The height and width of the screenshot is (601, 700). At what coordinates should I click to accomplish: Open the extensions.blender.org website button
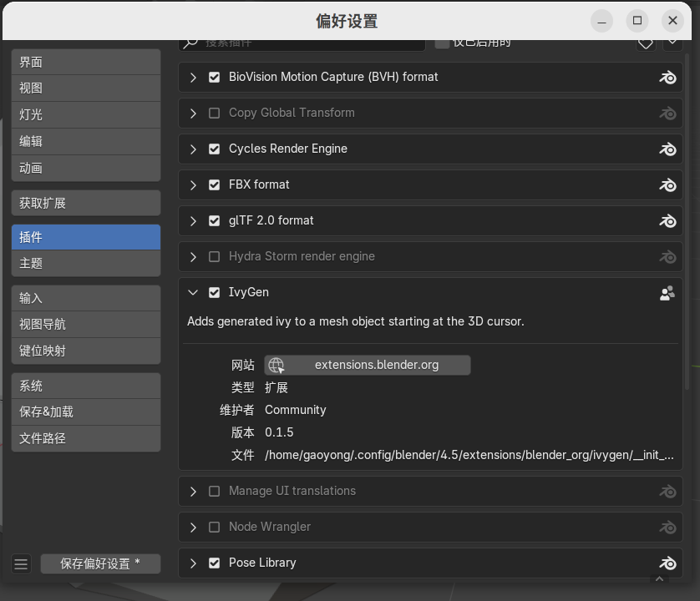(x=367, y=365)
